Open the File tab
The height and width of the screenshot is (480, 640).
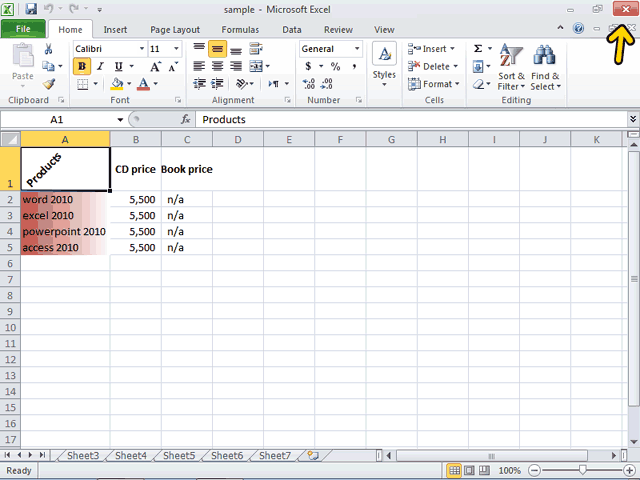click(x=23, y=29)
